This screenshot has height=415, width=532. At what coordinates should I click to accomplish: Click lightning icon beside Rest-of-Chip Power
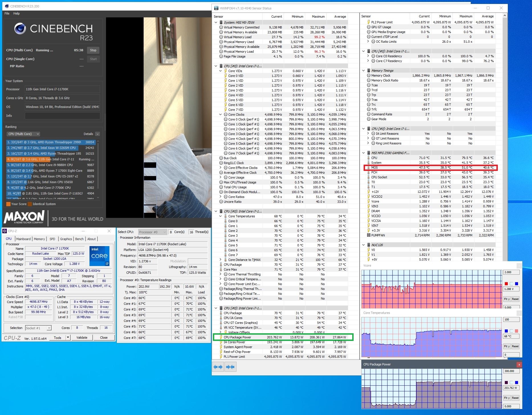(221, 352)
